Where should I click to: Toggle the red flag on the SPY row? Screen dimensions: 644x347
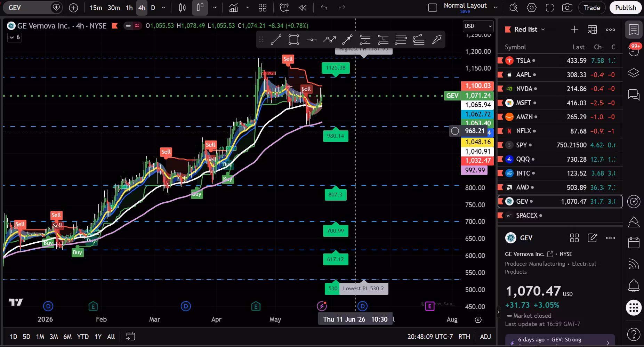pos(501,145)
